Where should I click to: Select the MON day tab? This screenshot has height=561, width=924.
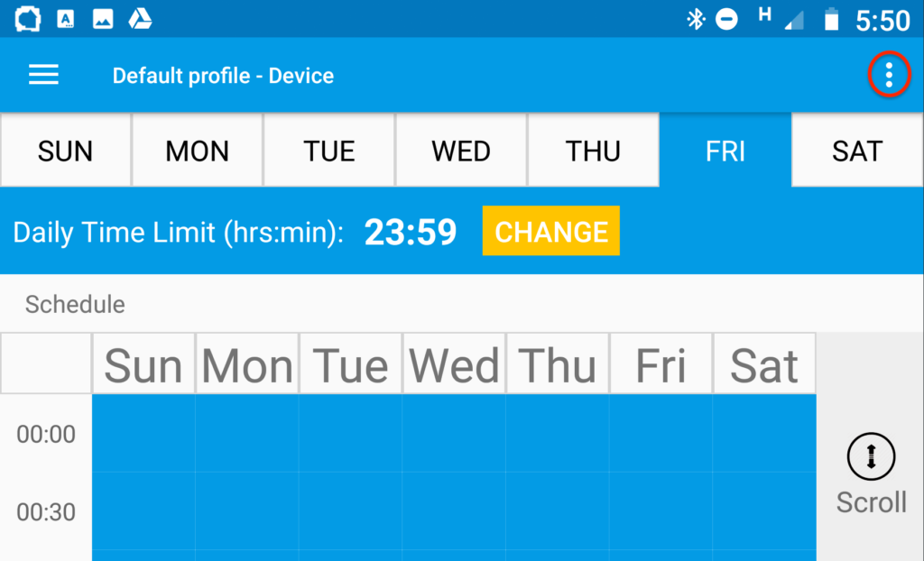(198, 151)
